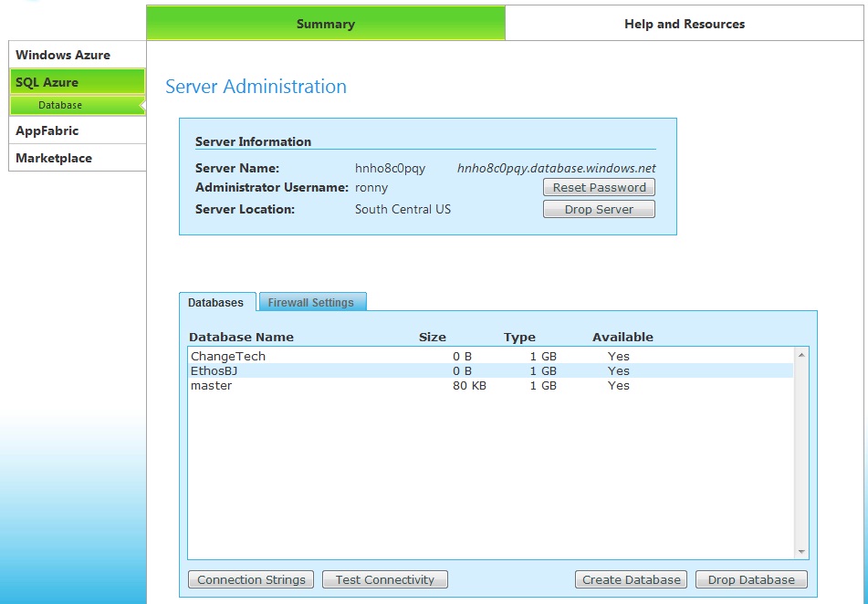The width and height of the screenshot is (868, 604).
Task: Click the hnho8c0pqy.database.windows.net server address
Action: (x=557, y=168)
